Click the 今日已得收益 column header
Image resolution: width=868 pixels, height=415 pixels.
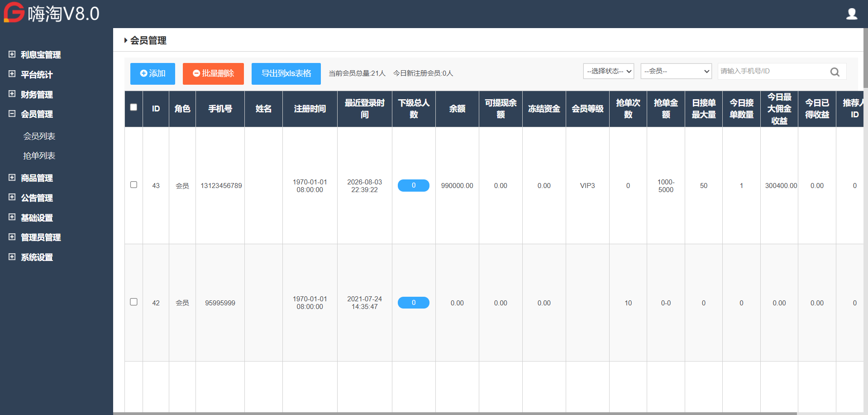(x=817, y=109)
